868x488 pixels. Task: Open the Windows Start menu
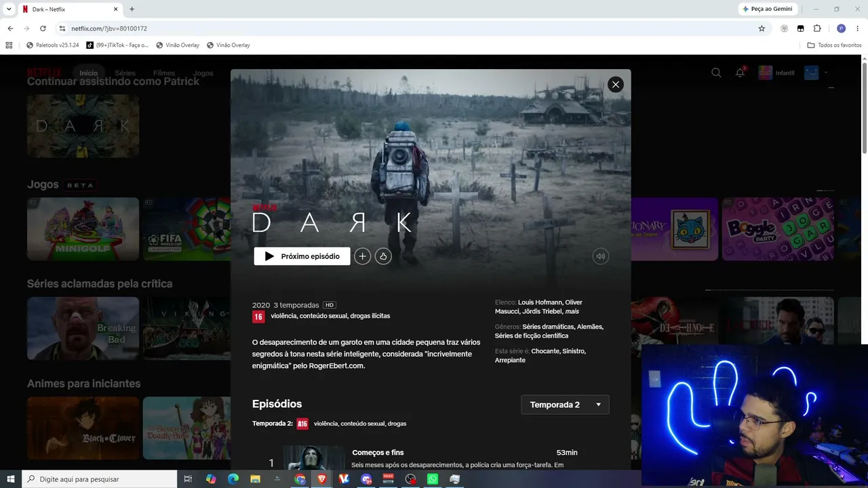tap(11, 479)
